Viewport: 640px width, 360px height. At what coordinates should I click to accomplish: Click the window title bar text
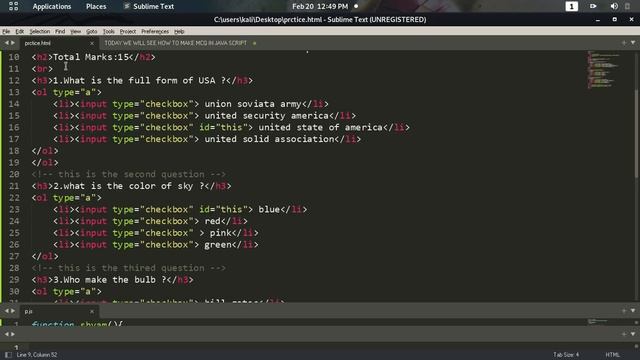(x=320, y=20)
